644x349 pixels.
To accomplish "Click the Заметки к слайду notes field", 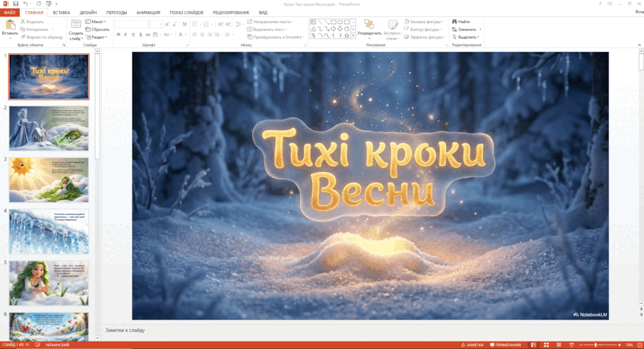I will pos(370,330).
